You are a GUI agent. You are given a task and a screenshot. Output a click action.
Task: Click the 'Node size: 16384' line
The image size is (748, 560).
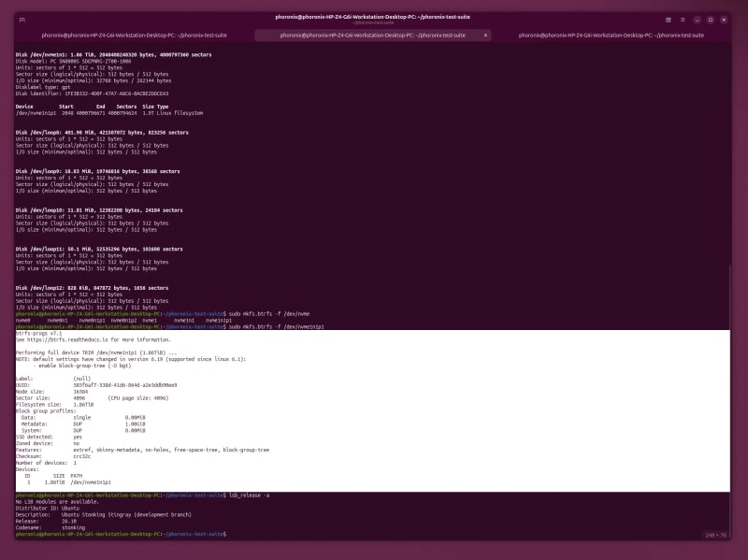[51, 392]
